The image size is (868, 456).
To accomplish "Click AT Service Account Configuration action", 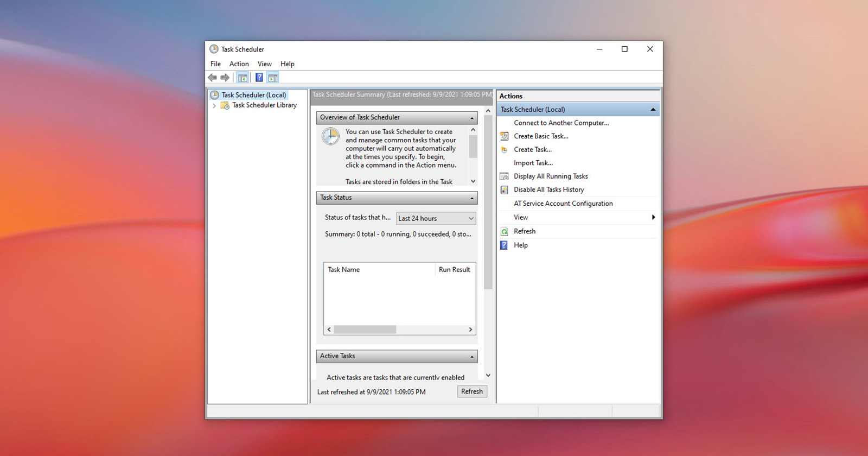I will (563, 204).
